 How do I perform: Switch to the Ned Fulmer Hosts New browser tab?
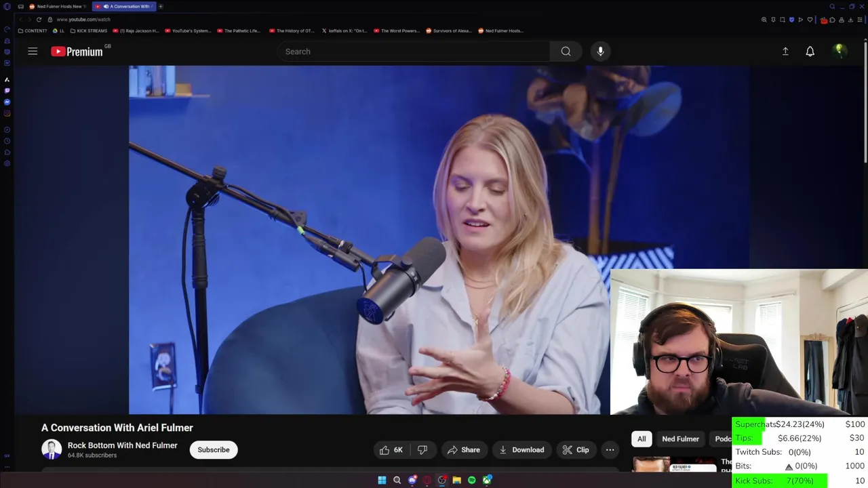point(57,7)
